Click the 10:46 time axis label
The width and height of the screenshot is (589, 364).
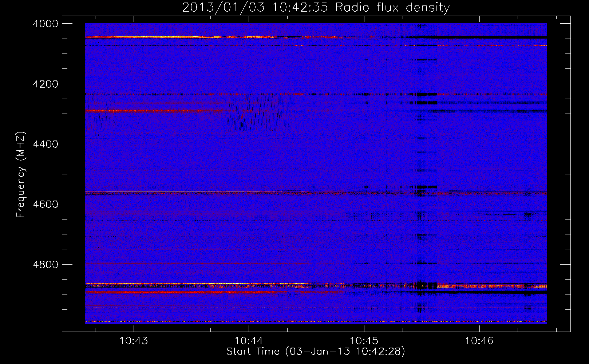click(479, 341)
